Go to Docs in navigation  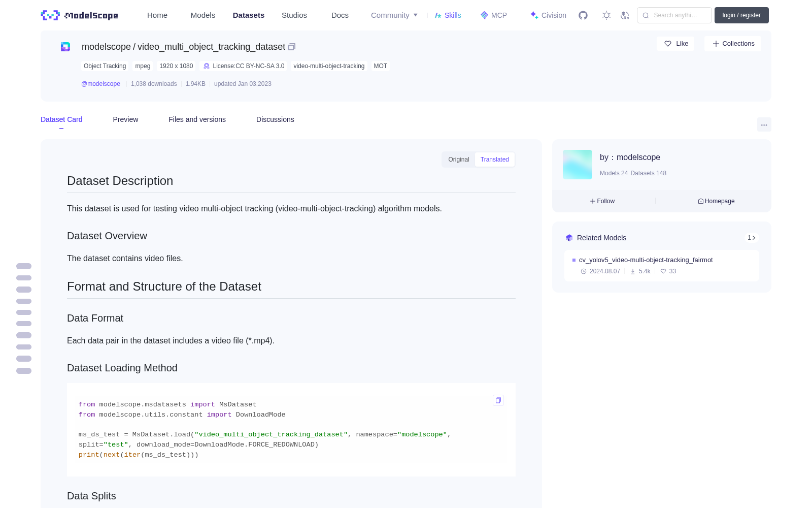(340, 15)
